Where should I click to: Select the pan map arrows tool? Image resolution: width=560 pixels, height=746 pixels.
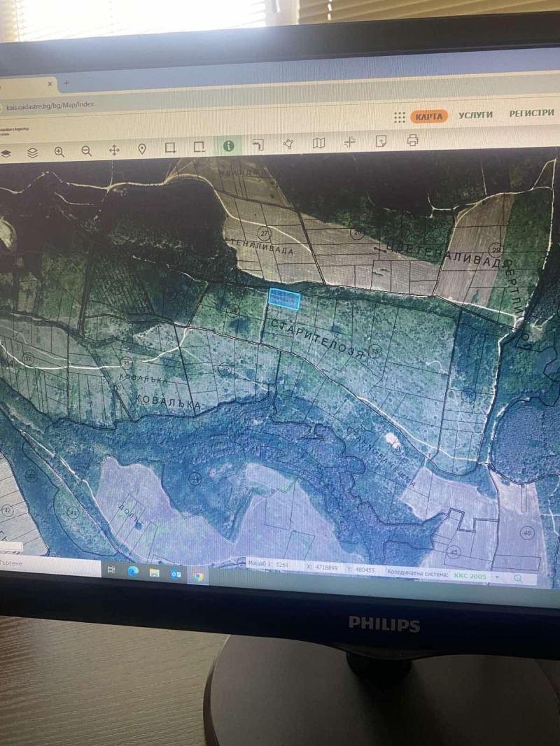click(x=114, y=150)
